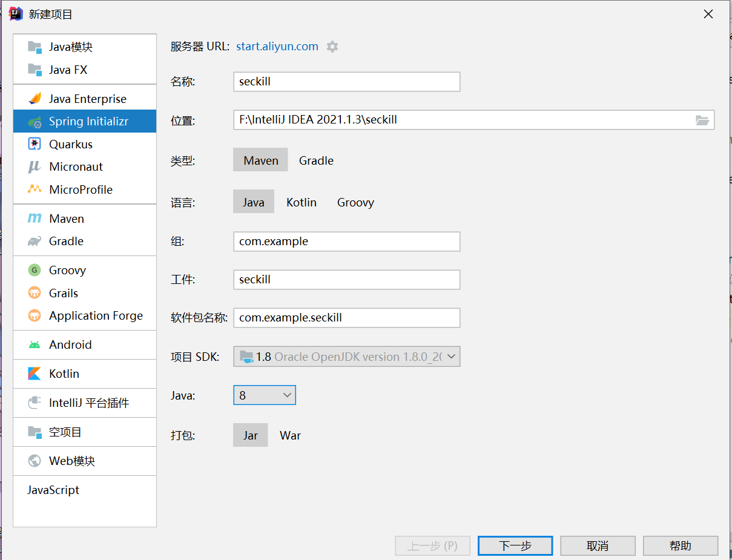This screenshot has width=732, height=560.
Task: Select Micronaut in the generator list
Action: [x=85, y=166]
